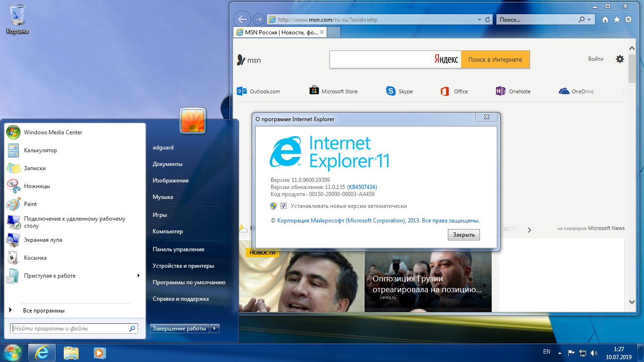644x362 pixels.
Task: Open MSN page settings gear
Action: click(x=620, y=59)
